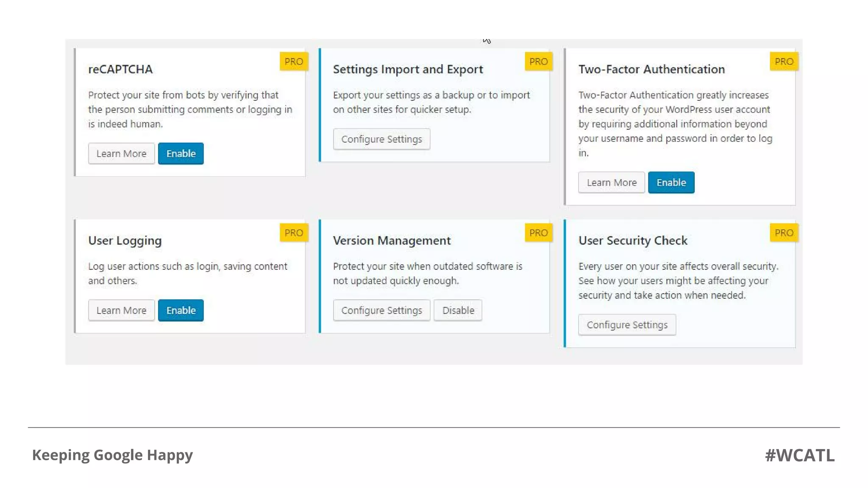This screenshot has width=868, height=488.
Task: Click the Version Management title
Action: [392, 240]
